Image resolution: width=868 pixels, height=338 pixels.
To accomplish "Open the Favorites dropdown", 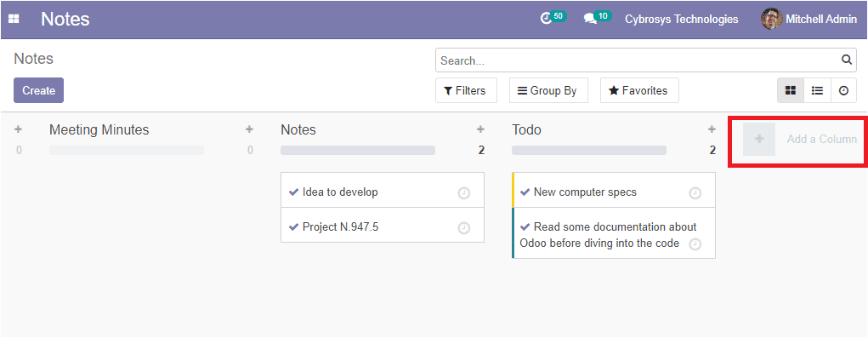I will pyautogui.click(x=639, y=90).
